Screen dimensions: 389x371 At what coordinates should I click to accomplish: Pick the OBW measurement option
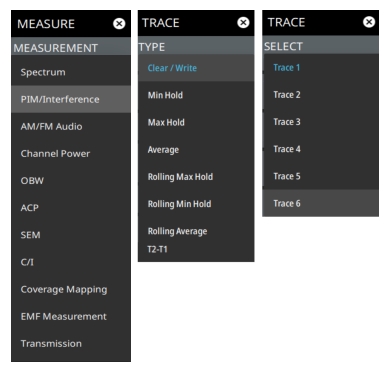[x=71, y=181]
